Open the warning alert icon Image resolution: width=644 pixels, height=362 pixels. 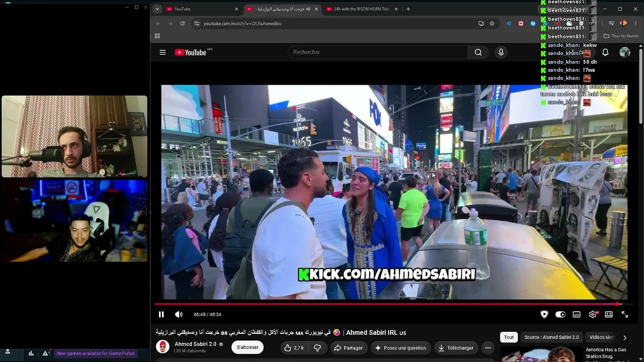46,353
